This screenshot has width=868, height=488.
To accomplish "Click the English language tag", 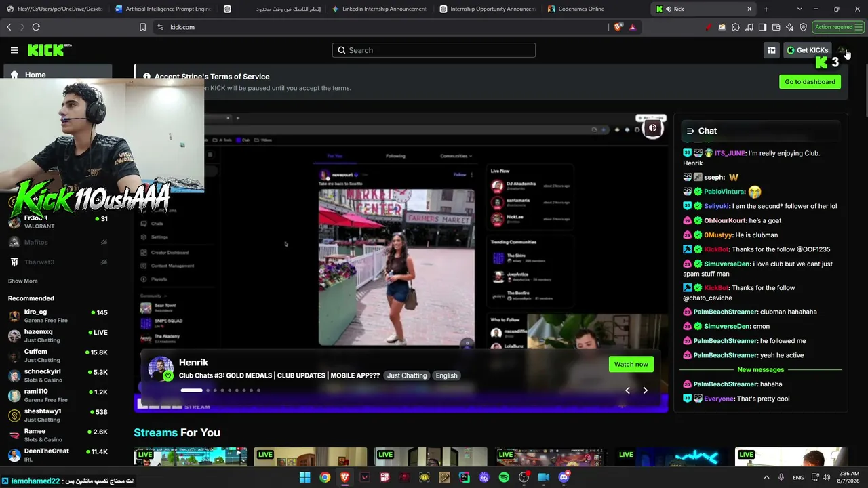I will click(446, 375).
